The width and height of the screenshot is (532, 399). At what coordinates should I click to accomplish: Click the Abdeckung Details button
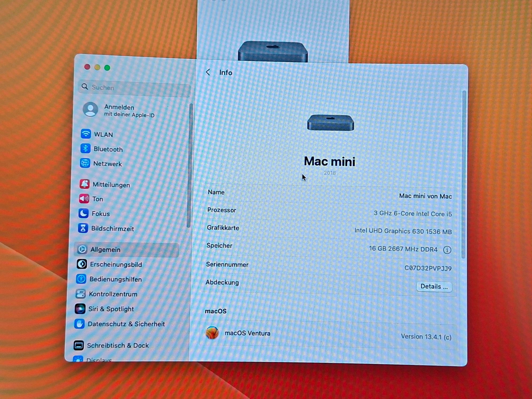coord(434,286)
